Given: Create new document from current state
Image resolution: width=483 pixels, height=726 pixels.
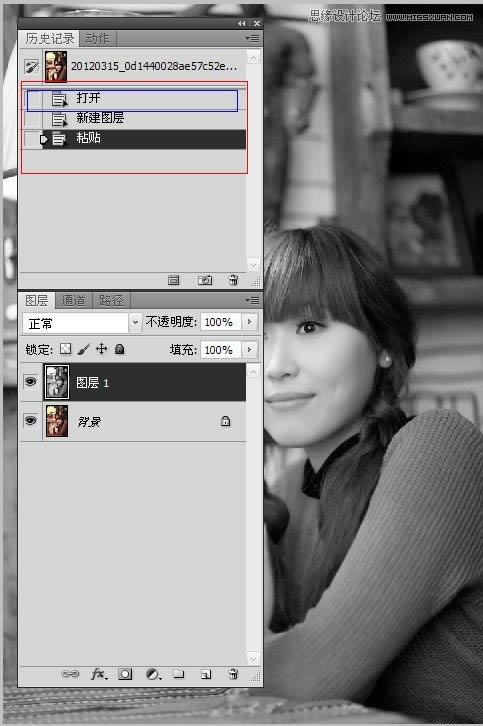Looking at the screenshot, I should pyautogui.click(x=173, y=280).
